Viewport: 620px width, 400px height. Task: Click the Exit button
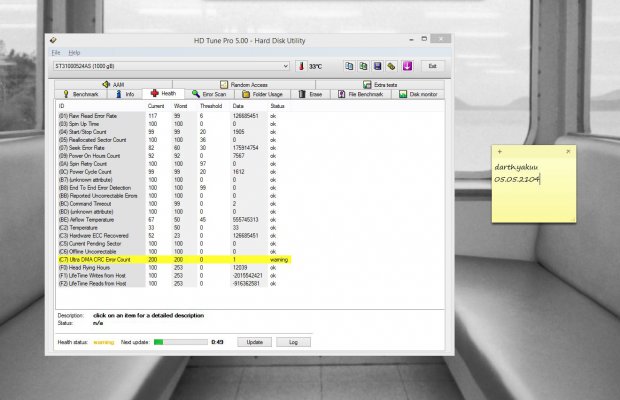(433, 66)
